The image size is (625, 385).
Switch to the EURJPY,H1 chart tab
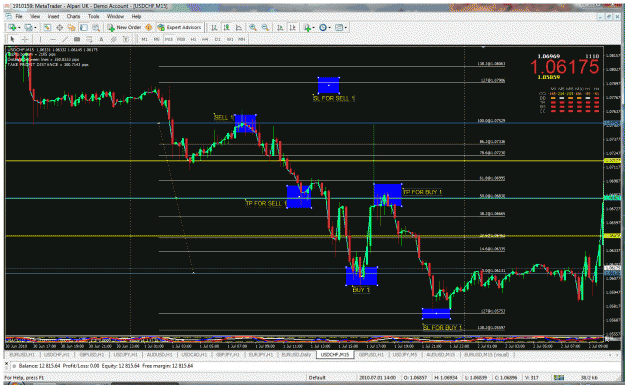click(x=261, y=354)
